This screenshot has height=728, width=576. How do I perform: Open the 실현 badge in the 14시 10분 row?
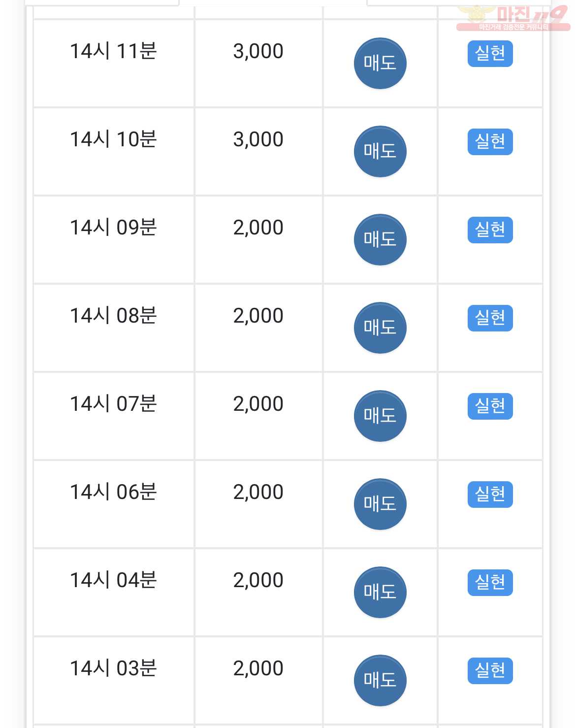(x=490, y=142)
